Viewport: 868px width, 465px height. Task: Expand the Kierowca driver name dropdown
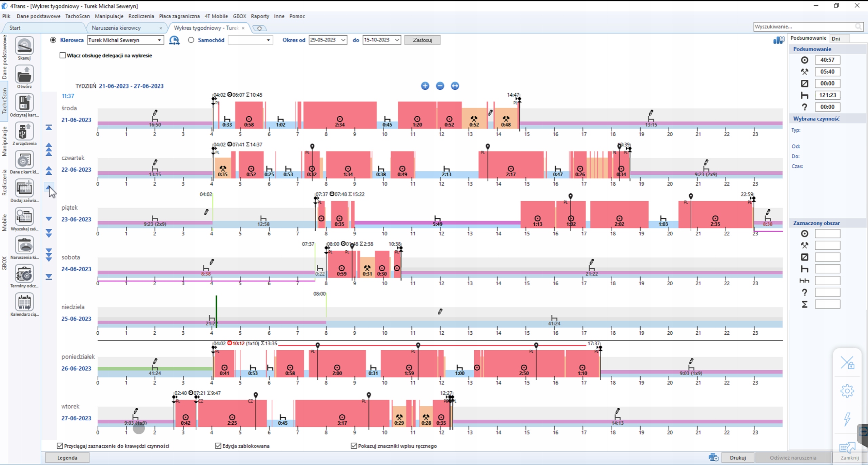coord(159,40)
